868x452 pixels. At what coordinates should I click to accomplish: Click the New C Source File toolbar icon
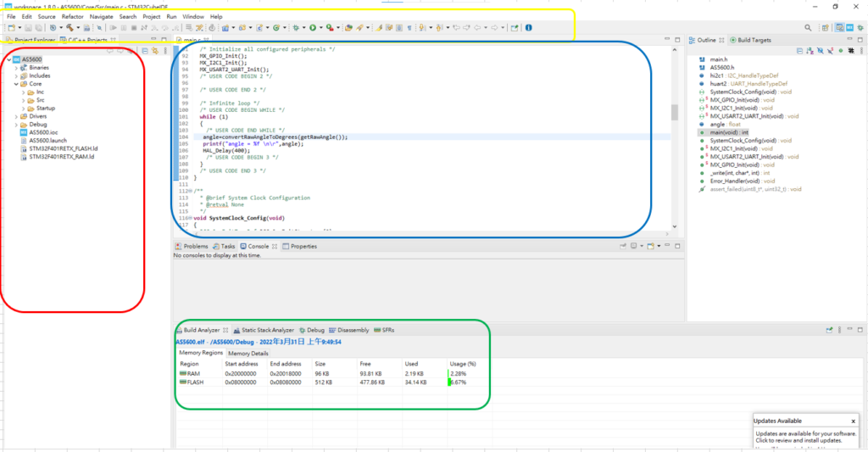259,28
